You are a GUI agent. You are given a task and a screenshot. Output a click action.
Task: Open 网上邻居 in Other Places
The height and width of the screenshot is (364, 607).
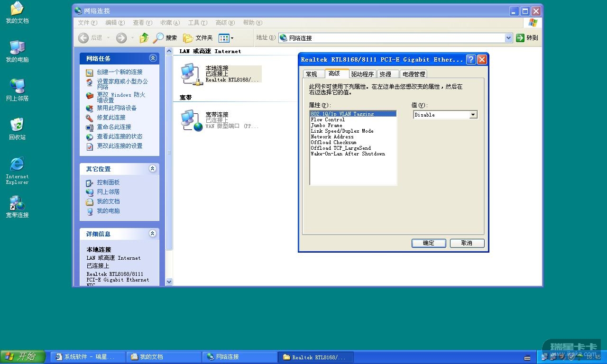108,192
